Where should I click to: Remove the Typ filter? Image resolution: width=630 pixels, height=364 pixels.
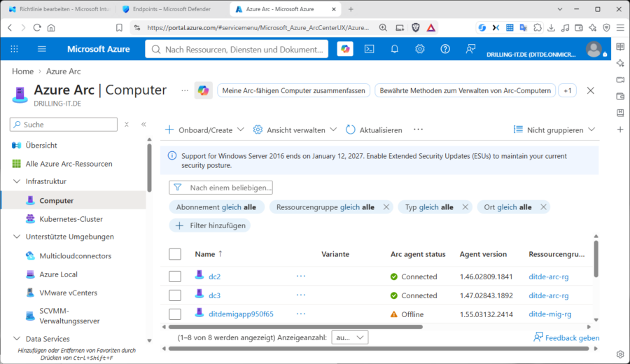(465, 207)
